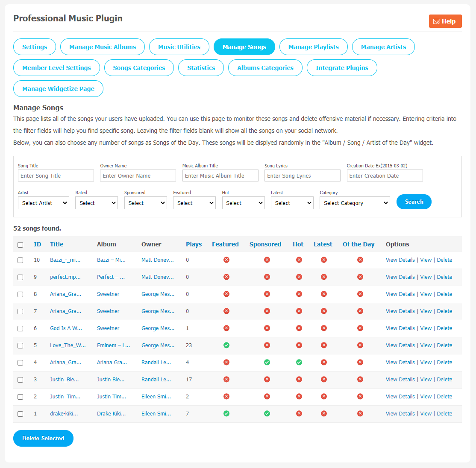Click the Delete Selected button
Viewport: 476px width, 468px height.
click(43, 438)
